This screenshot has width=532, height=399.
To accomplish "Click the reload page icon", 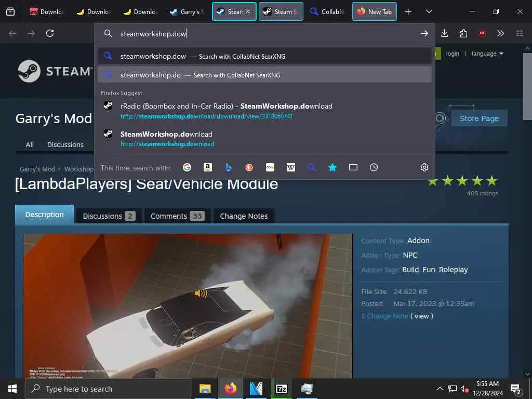I will pos(50,33).
